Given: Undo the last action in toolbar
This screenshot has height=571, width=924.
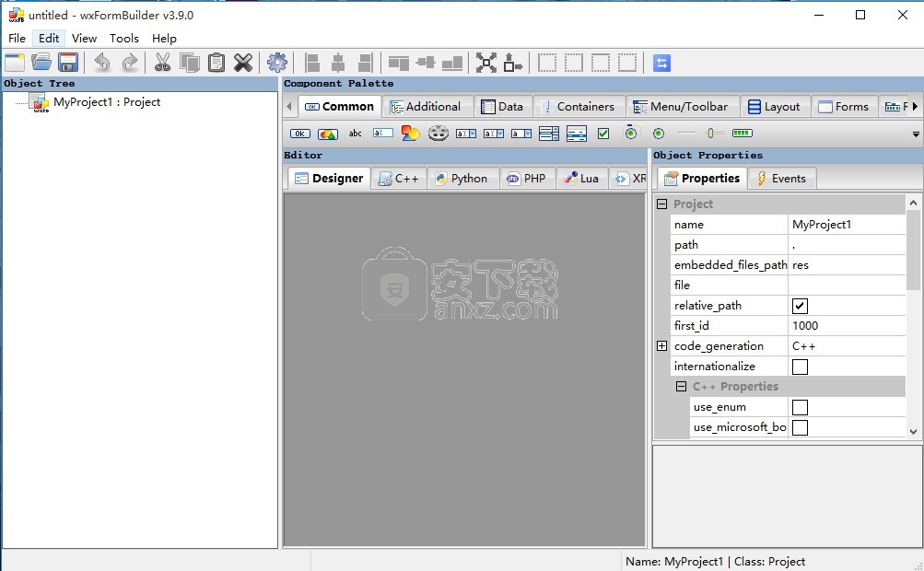Looking at the screenshot, I should tap(102, 63).
